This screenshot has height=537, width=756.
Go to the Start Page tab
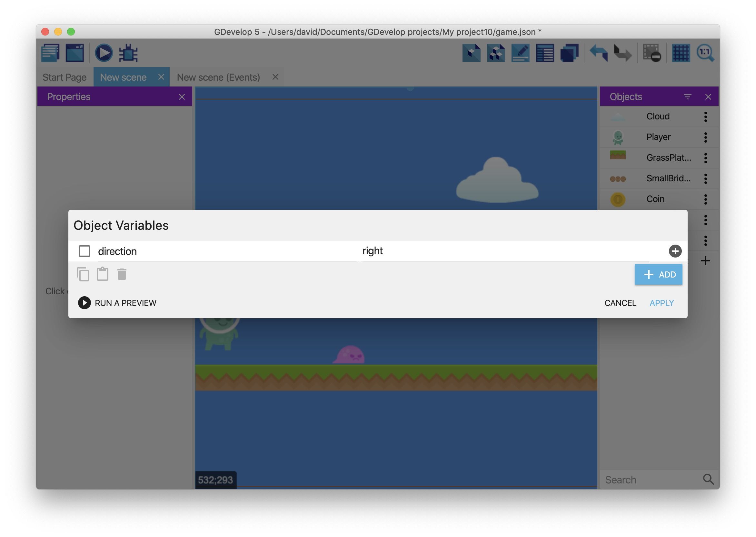point(65,77)
